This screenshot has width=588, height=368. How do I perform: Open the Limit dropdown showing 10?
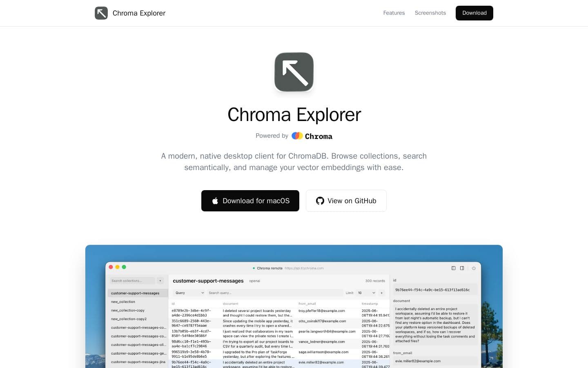[366, 293]
